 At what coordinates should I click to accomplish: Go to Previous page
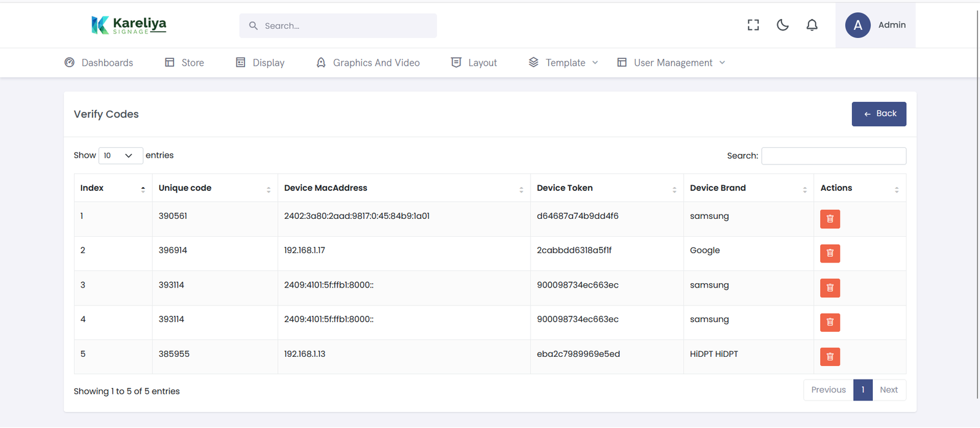click(x=828, y=390)
